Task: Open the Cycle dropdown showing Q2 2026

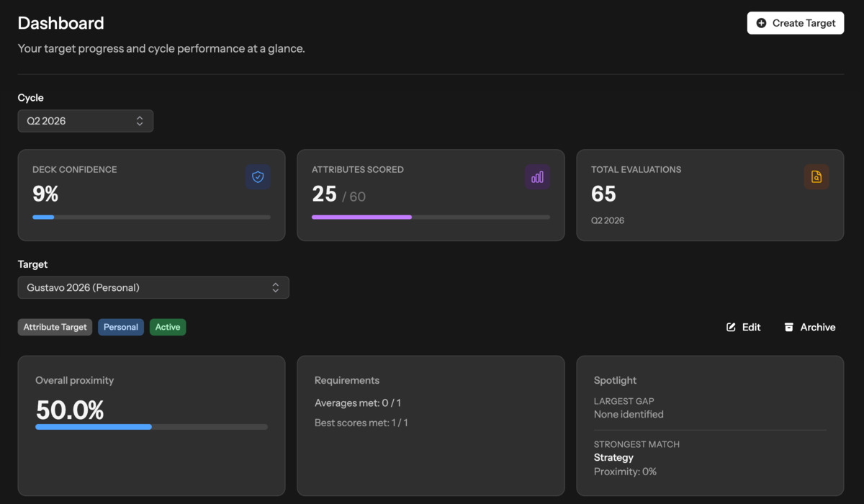Action: pyautogui.click(x=86, y=121)
